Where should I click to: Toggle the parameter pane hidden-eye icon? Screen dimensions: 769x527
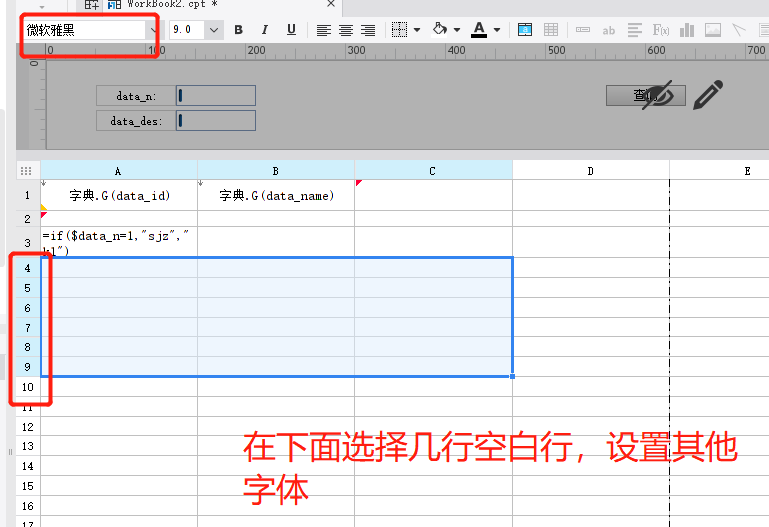pos(658,95)
